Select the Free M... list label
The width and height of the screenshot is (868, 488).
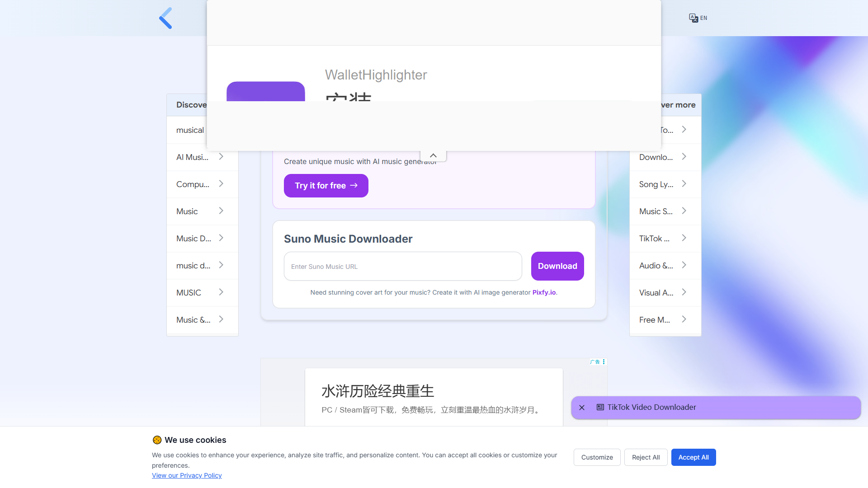click(654, 320)
